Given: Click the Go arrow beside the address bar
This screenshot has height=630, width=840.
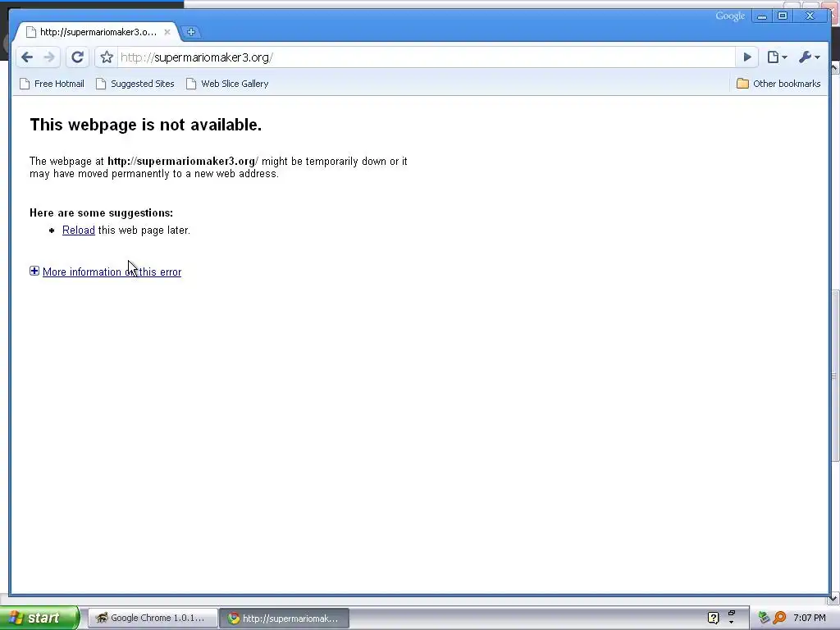Looking at the screenshot, I should pos(747,57).
